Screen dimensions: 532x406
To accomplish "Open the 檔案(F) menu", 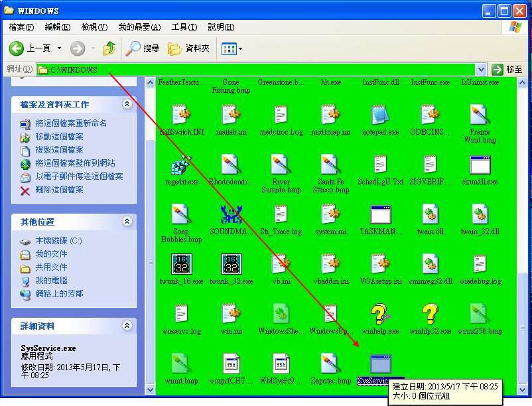I will [x=21, y=27].
